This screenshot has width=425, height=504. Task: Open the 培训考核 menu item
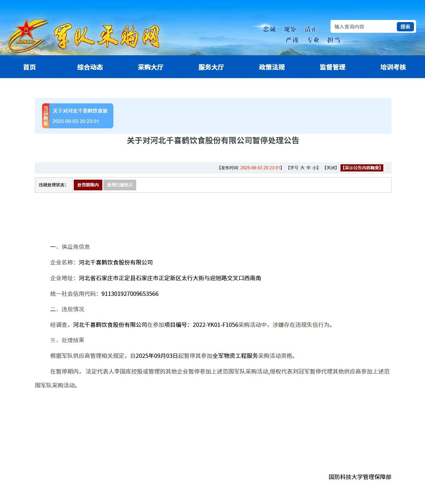[x=393, y=67]
